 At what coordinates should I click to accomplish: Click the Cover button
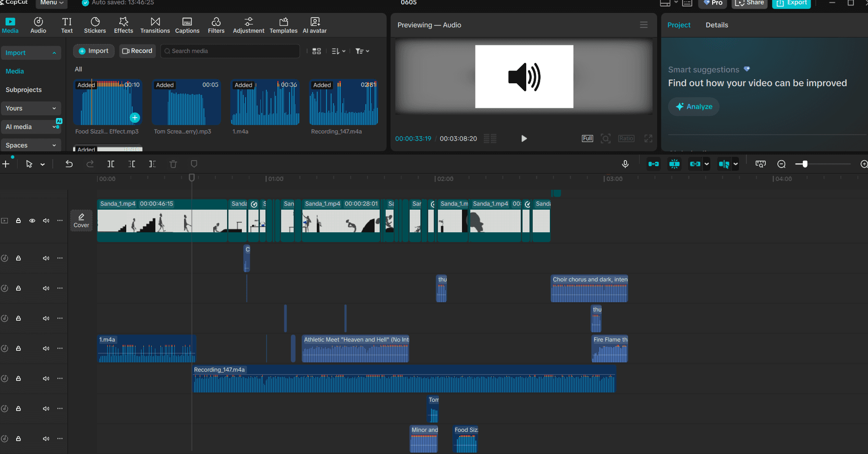[x=81, y=221]
